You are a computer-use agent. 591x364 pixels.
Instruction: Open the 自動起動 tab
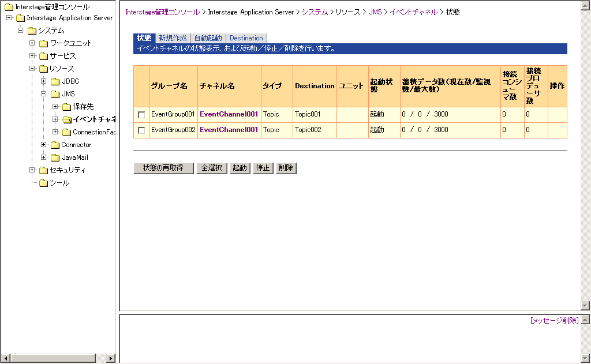click(208, 38)
